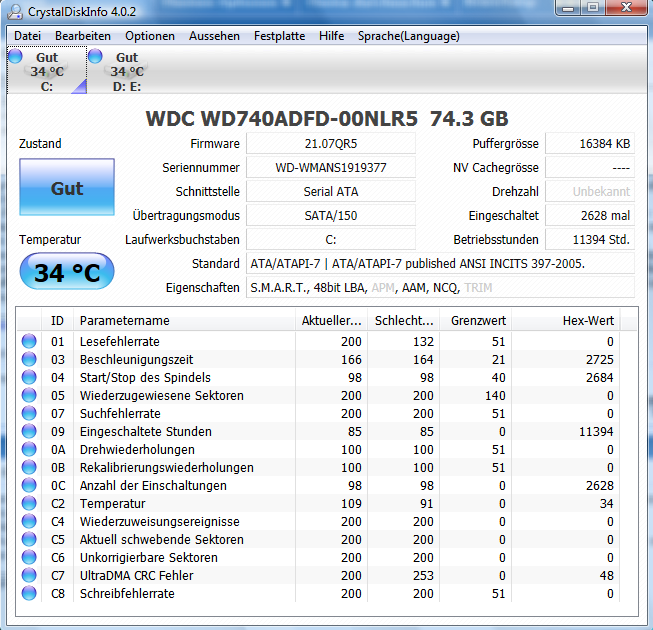
Task: Click the Hex-Wert column header
Action: coord(566,321)
